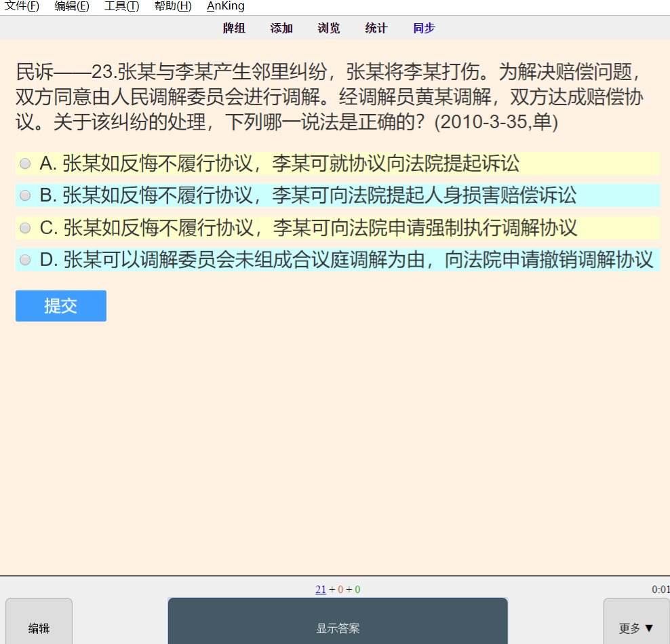
Task: Select radio button for option D
Action: 25,260
